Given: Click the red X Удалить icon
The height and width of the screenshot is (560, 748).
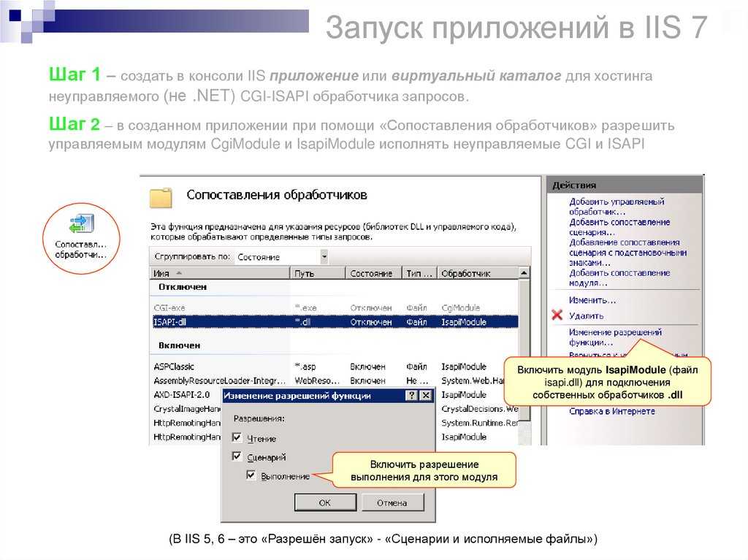Looking at the screenshot, I should [557, 315].
